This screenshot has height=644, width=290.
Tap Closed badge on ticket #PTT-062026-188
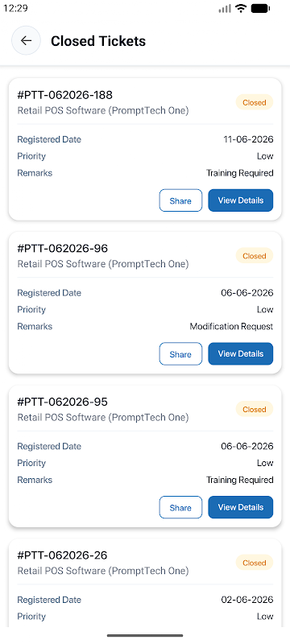click(x=255, y=103)
